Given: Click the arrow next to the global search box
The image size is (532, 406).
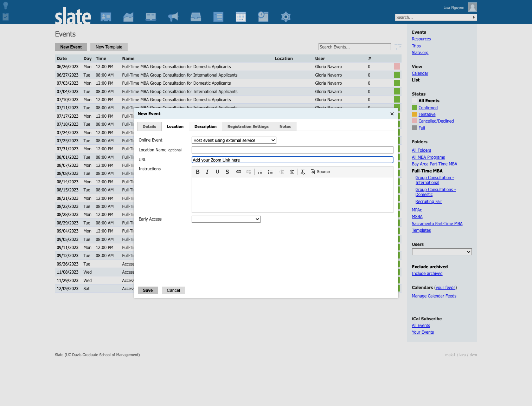Looking at the screenshot, I should point(474,17).
